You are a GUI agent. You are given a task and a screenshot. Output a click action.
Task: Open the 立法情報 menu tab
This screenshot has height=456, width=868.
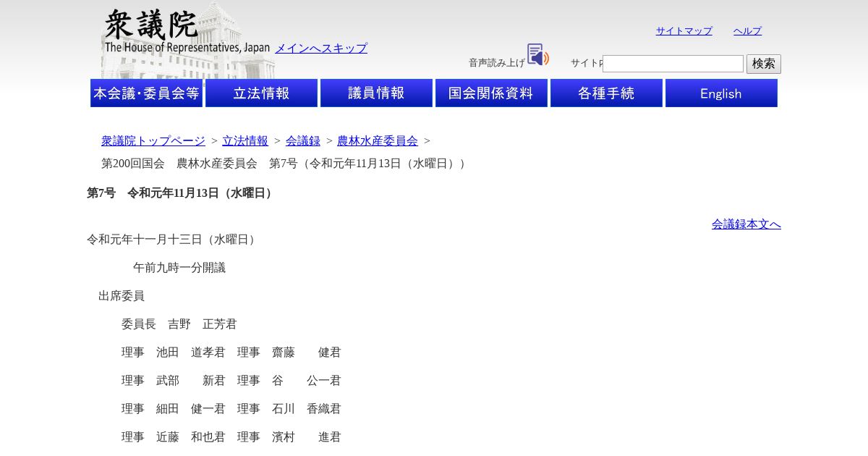click(261, 93)
